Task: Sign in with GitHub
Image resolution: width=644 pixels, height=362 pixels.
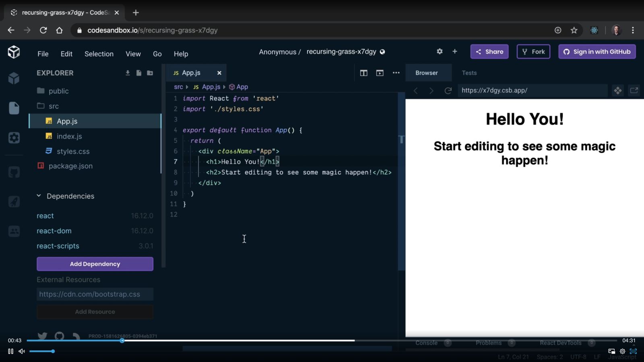Action: point(597,51)
